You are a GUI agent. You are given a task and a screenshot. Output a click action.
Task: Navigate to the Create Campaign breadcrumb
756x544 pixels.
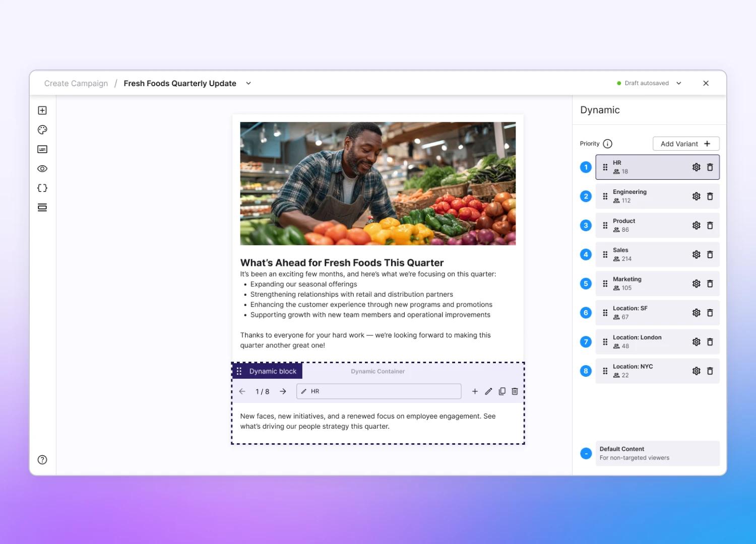coord(76,83)
